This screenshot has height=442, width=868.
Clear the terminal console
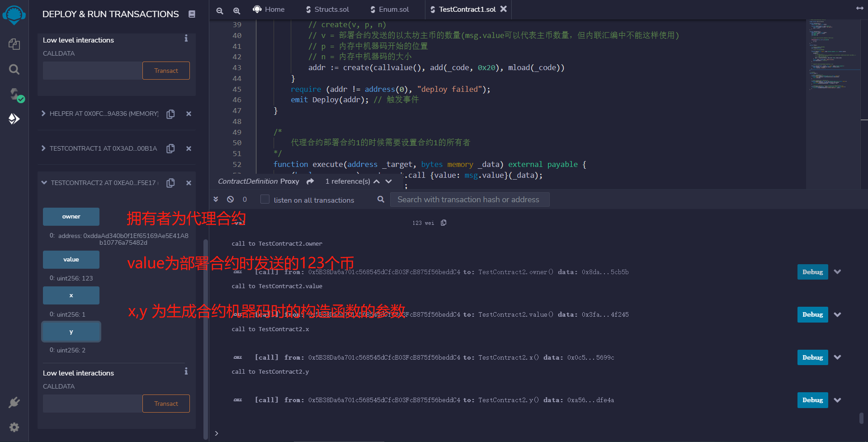coord(231,199)
